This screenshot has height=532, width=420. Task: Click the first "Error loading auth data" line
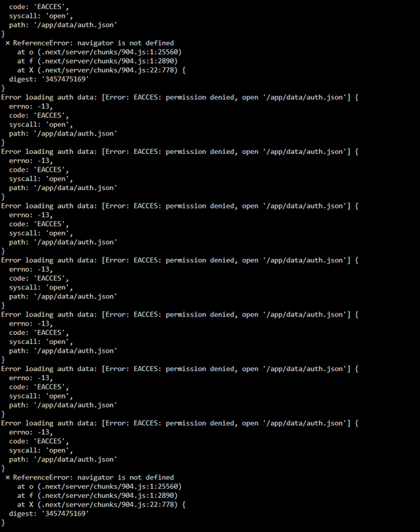[x=179, y=97]
